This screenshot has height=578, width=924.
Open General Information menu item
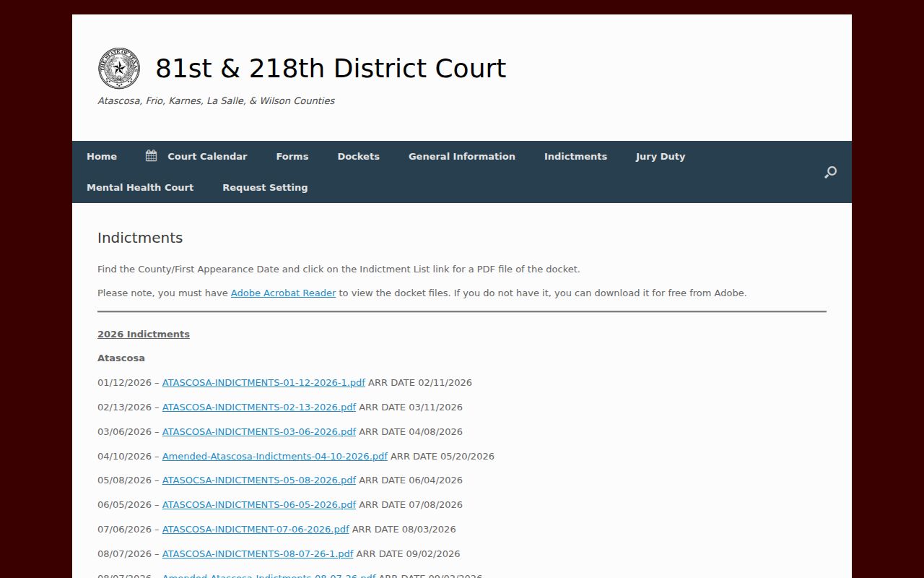tap(462, 156)
